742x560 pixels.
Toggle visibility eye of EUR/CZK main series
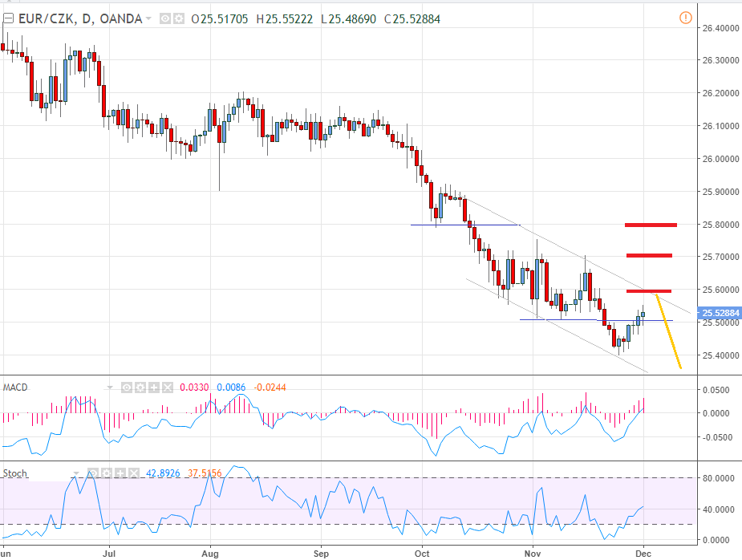[x=165, y=19]
